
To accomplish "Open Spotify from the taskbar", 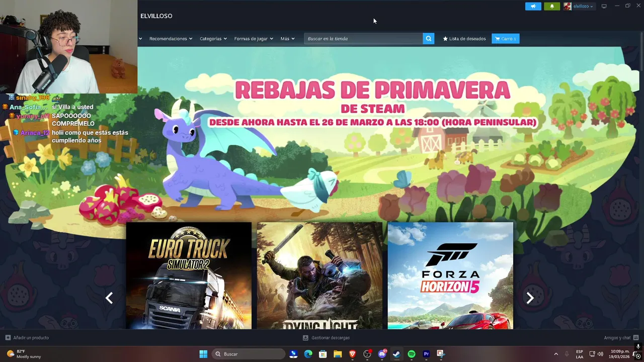I will (412, 354).
